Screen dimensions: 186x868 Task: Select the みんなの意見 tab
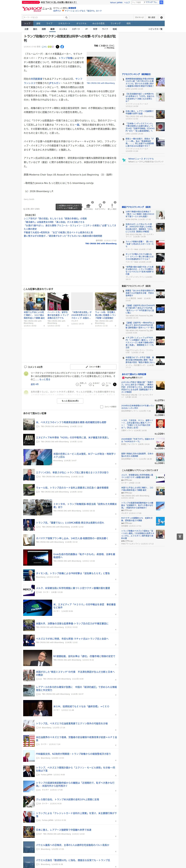click(99, 24)
